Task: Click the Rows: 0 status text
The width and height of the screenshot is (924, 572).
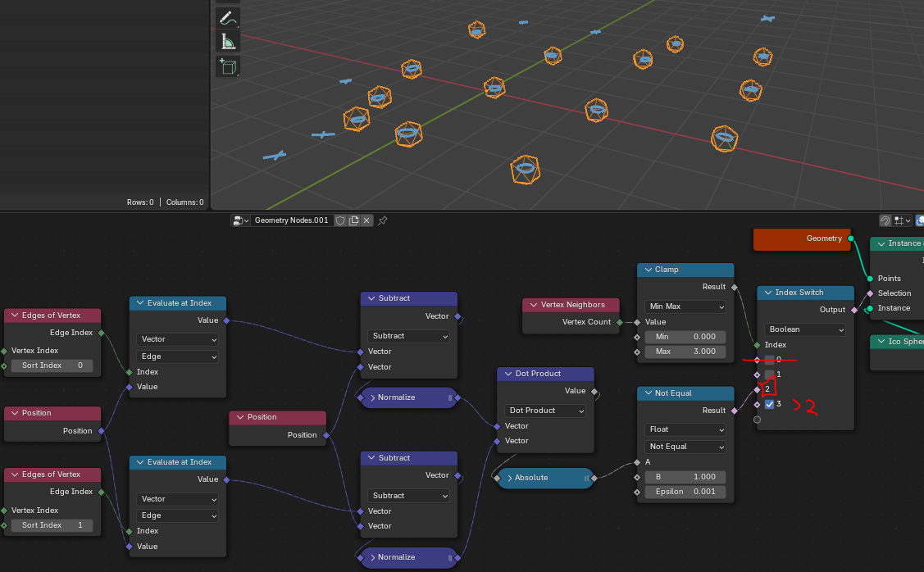Action: click(x=140, y=202)
